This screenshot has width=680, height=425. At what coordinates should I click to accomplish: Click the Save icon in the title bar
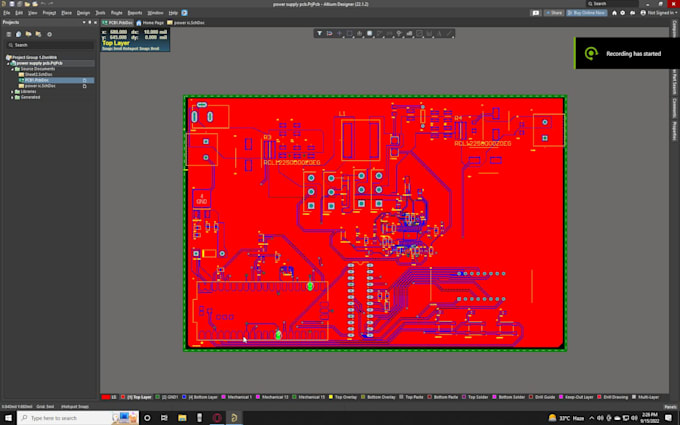click(12, 4)
